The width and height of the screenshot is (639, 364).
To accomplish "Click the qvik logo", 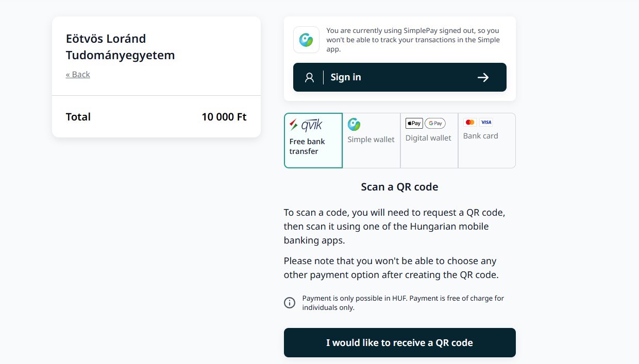I will coord(306,125).
